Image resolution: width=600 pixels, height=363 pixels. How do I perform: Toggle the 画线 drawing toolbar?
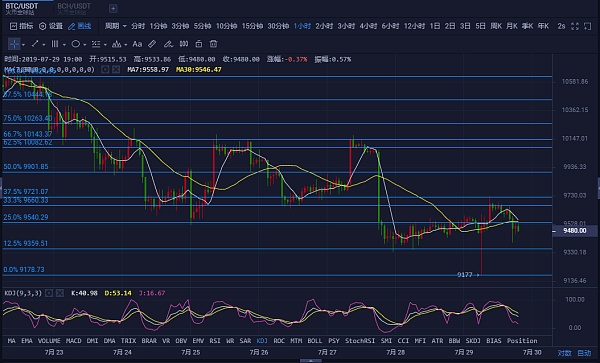point(80,26)
